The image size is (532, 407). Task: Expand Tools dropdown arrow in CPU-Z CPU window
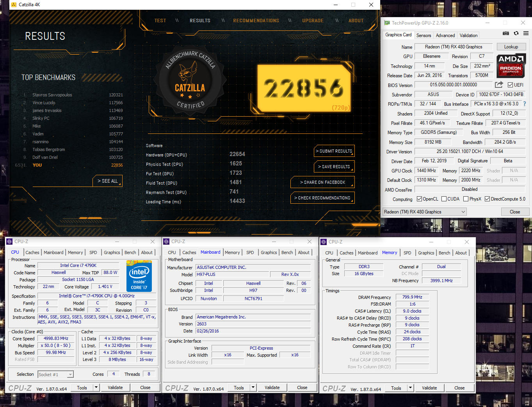(x=96, y=387)
